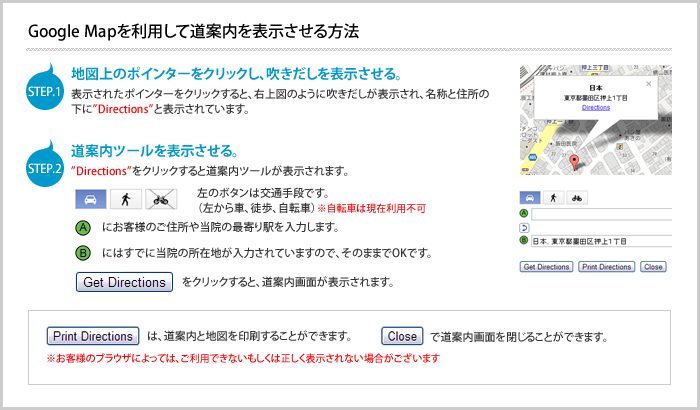Image resolution: width=700 pixels, height=410 pixels.
Task: Click the large Close button in the bottom box
Action: pos(402,336)
